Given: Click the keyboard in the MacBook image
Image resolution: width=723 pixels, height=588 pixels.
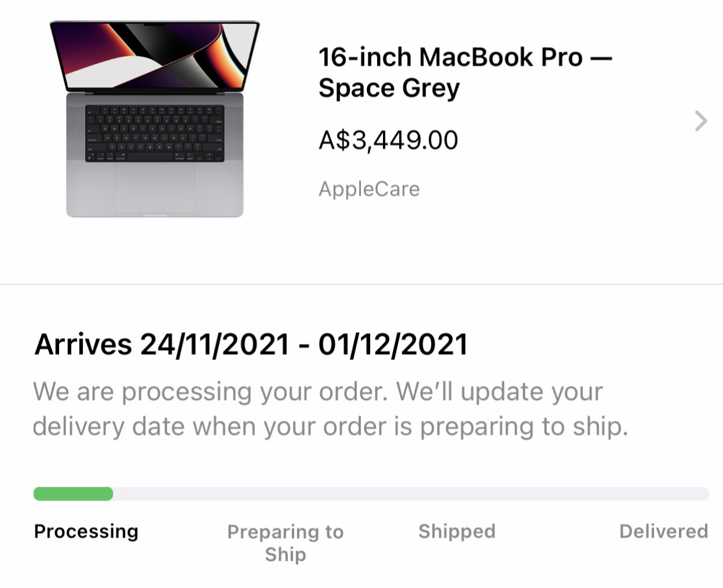Looking at the screenshot, I should (x=155, y=134).
